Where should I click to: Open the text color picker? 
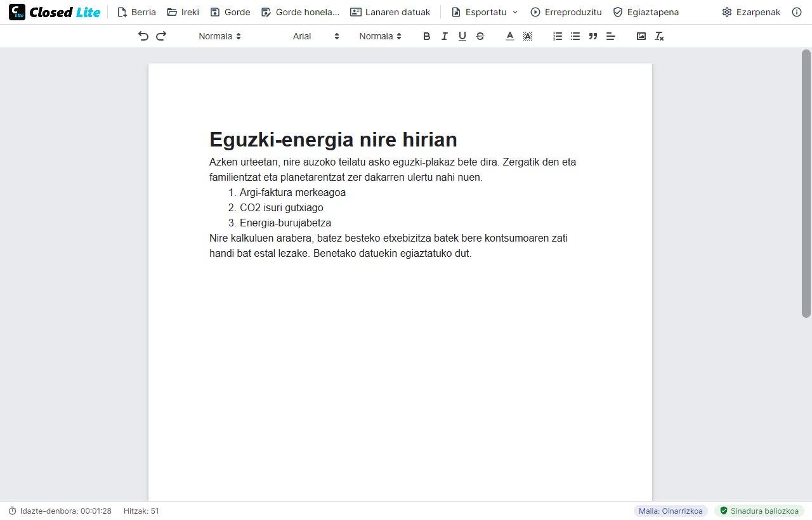(x=509, y=36)
